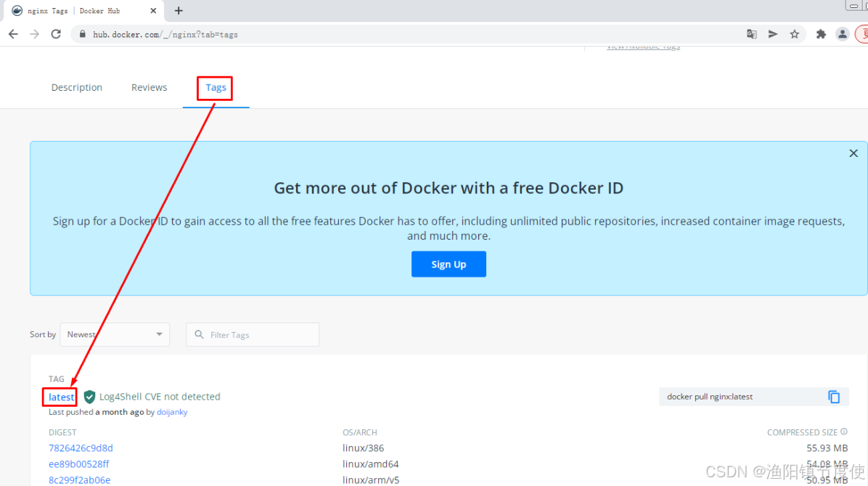Open the doijanky user link
Viewport: 868px width, 486px height.
click(x=171, y=413)
